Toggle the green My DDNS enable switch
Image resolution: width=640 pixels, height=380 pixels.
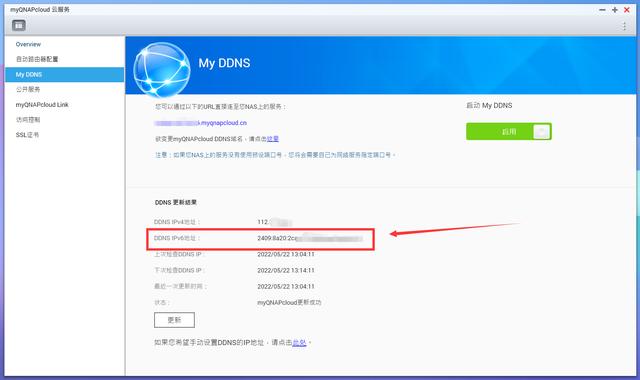[509, 131]
